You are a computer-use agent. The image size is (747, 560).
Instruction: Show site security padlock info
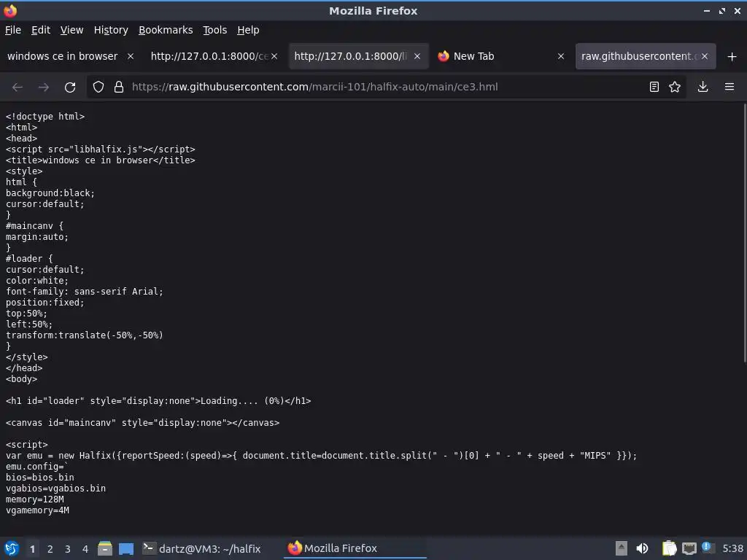pyautogui.click(x=119, y=87)
